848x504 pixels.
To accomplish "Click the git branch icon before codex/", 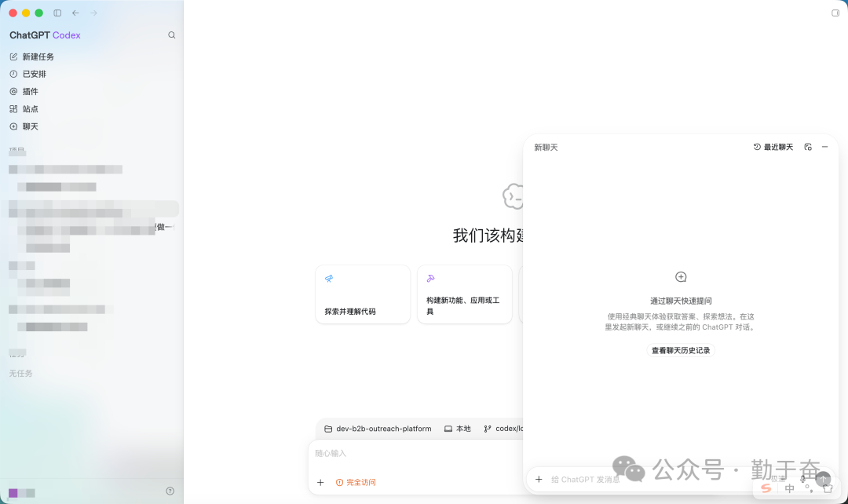I will 488,429.
